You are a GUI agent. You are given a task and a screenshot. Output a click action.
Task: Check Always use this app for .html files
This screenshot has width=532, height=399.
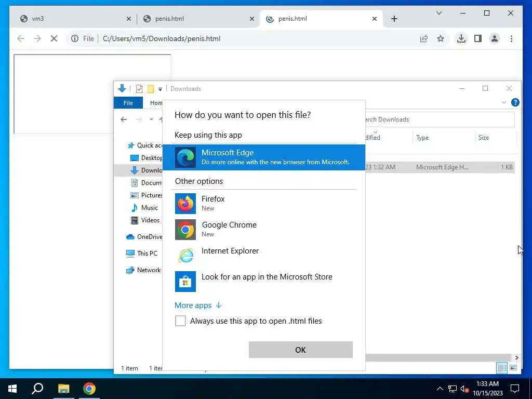click(180, 321)
